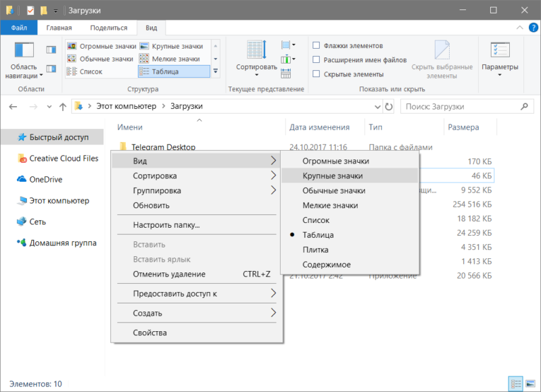Open the Файл tab
This screenshot has width=541, height=392.
point(19,28)
